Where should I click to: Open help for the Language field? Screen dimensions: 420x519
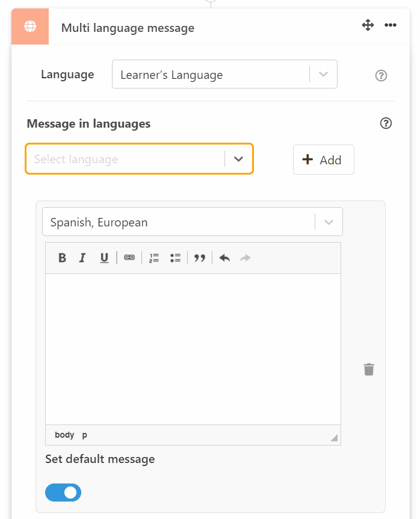pyautogui.click(x=381, y=75)
